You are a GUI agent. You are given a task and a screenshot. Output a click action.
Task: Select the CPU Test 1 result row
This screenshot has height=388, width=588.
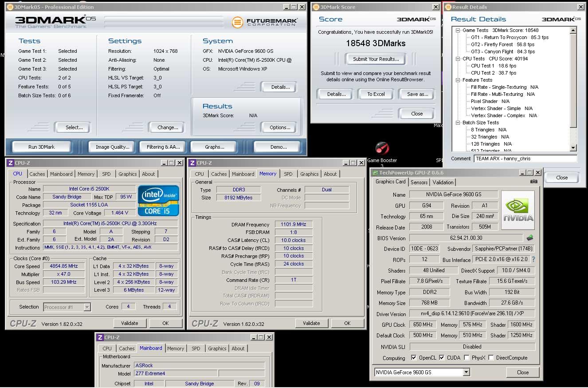tap(494, 66)
